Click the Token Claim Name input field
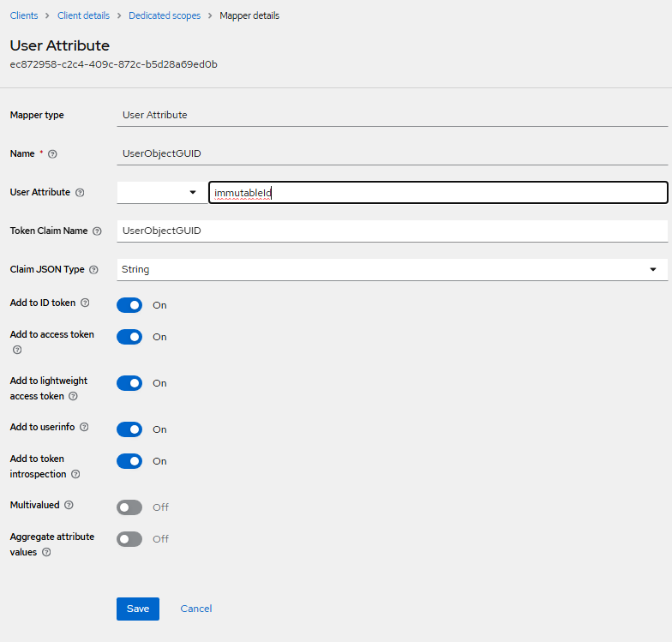This screenshot has height=642, width=672. tap(392, 231)
